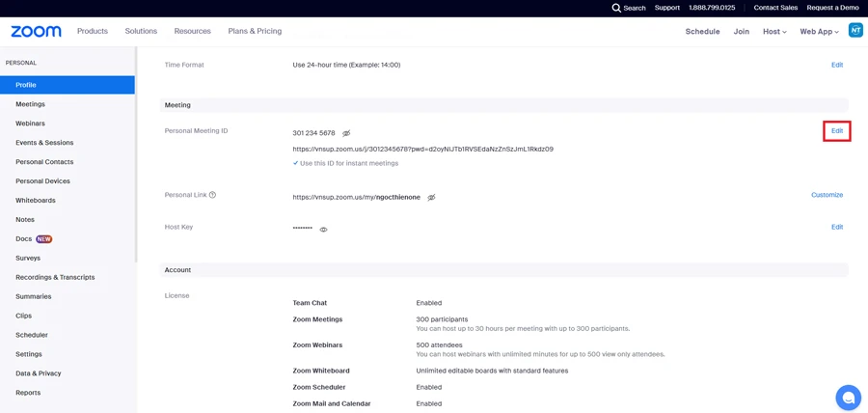This screenshot has width=868, height=413.
Task: Reveal the Host Key
Action: click(323, 230)
